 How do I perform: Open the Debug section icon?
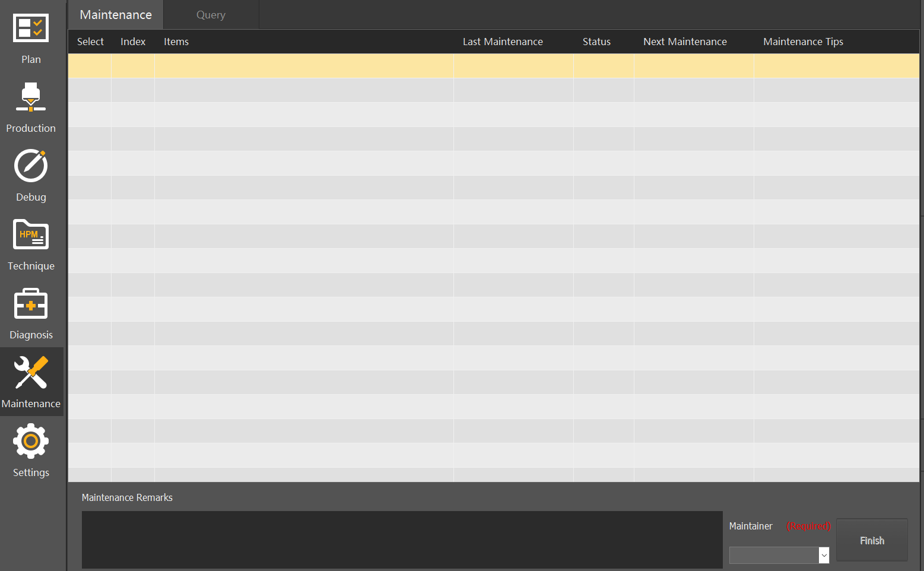31,166
